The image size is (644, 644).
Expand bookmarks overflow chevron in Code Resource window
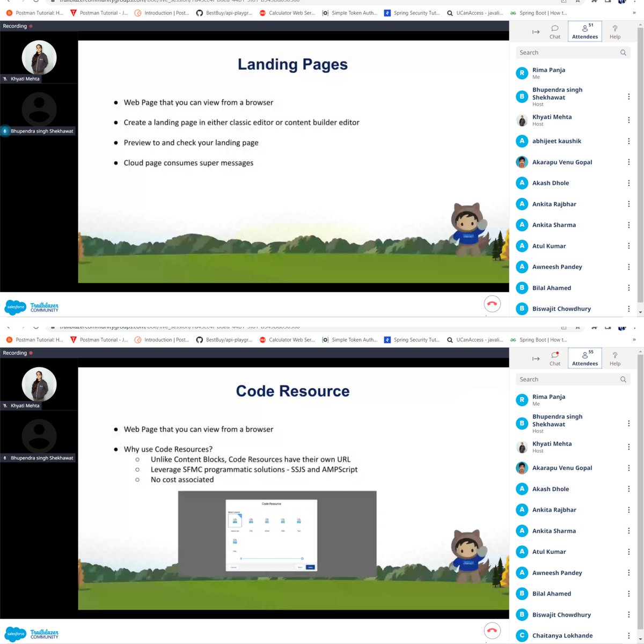click(x=634, y=340)
